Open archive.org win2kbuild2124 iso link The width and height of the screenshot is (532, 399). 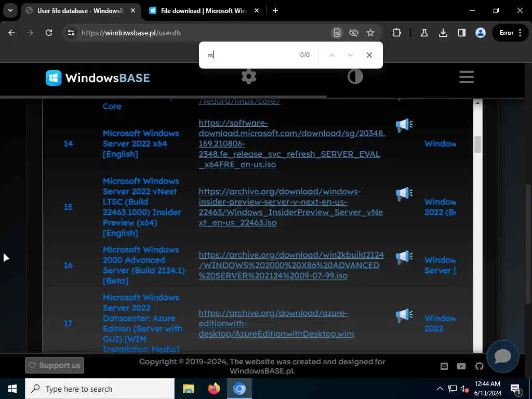[x=291, y=265]
